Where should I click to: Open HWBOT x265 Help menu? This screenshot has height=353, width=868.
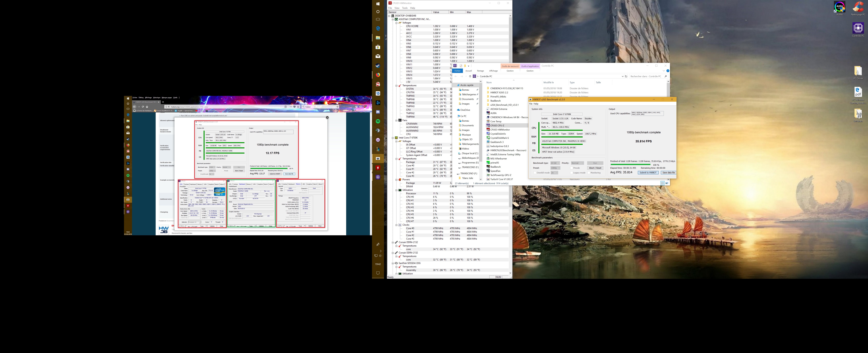[x=536, y=104]
